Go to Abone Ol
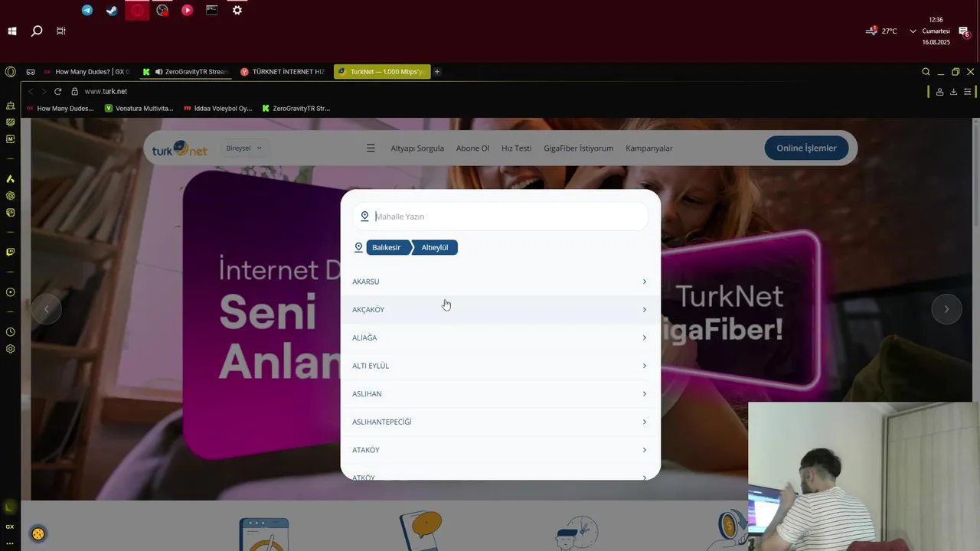Image resolution: width=980 pixels, height=551 pixels. (472, 148)
